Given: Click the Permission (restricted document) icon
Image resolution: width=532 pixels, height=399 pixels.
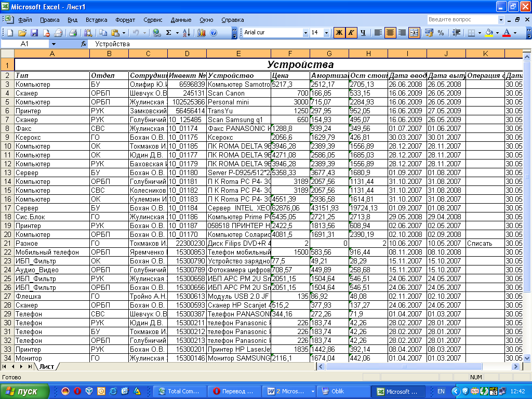Looking at the screenshot, I should click(46, 33).
